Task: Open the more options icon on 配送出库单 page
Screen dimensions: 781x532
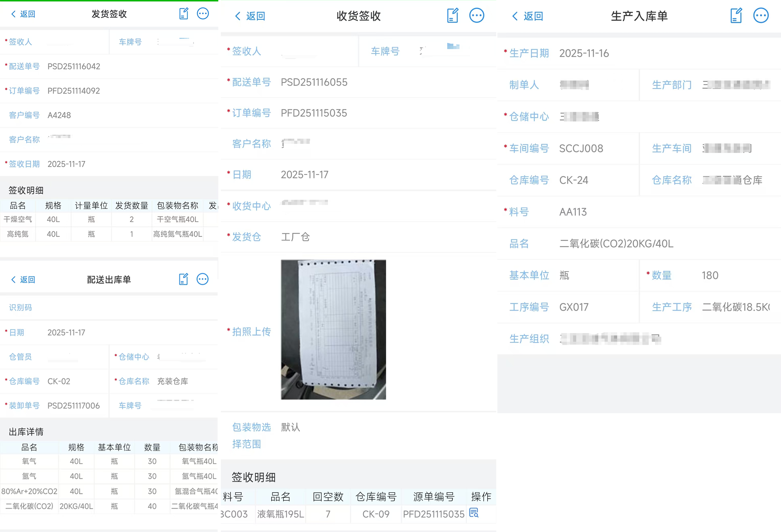Action: (x=203, y=279)
